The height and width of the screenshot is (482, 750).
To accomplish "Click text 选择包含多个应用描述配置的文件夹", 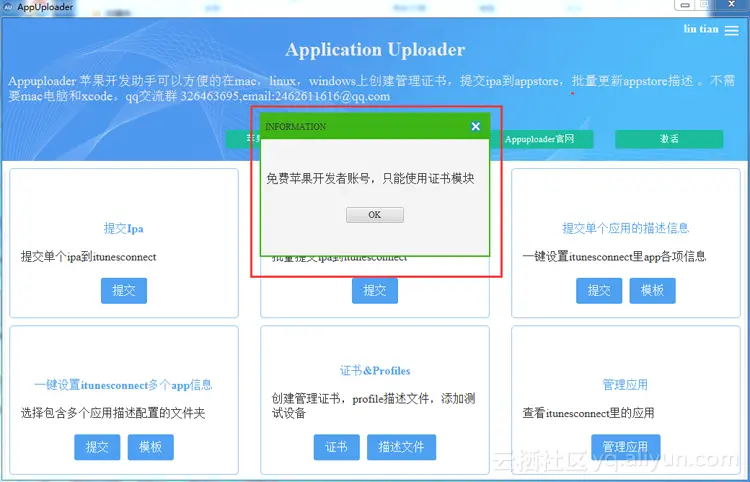I will click(113, 413).
